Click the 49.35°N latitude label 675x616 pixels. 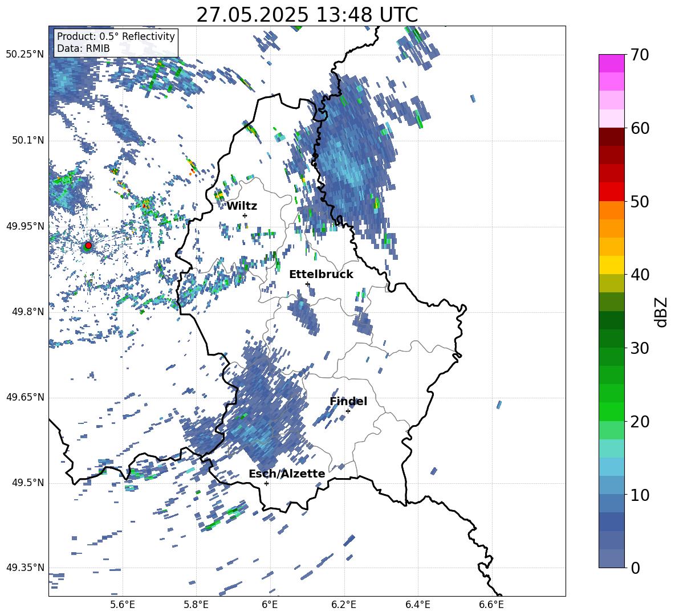pos(25,568)
